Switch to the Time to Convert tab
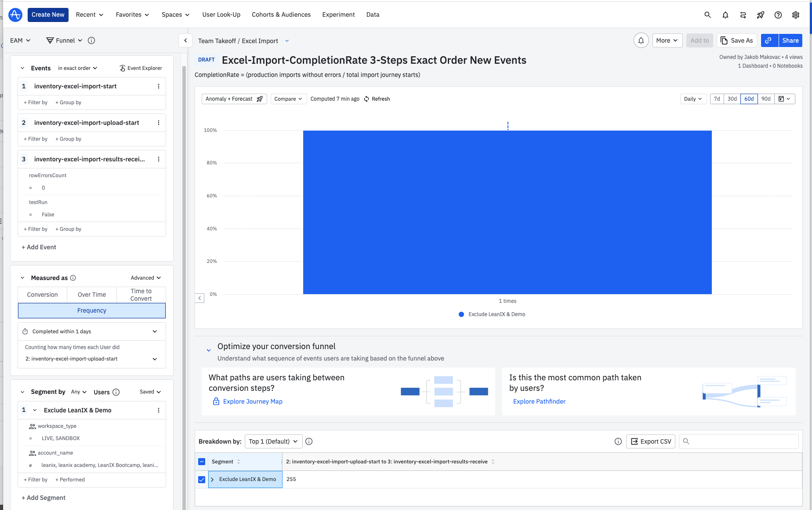 pyautogui.click(x=141, y=295)
